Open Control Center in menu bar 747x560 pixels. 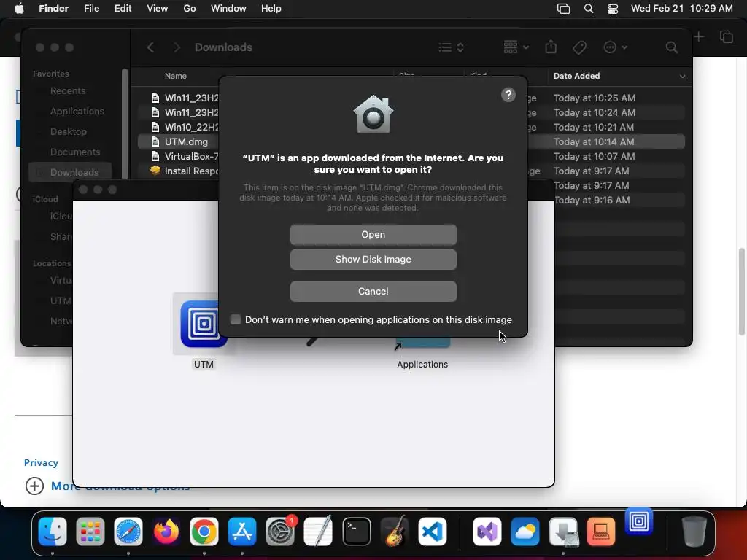tap(613, 9)
